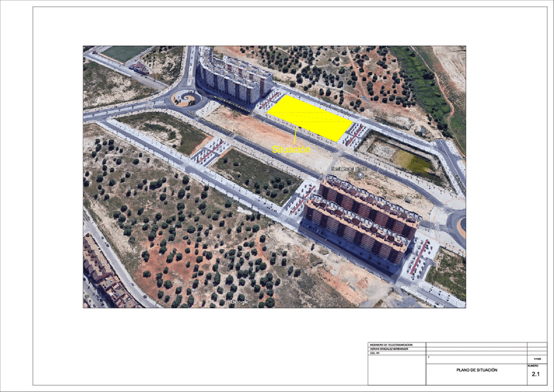Click the scale cell reading 1/1000

pos(537,359)
